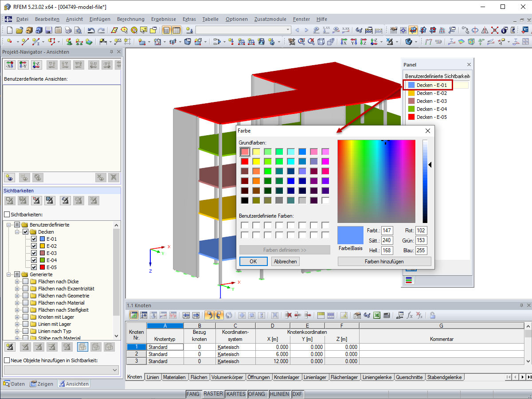Open Excel export icon in table toolbar
Image resolution: width=532 pixels, height=399 pixels.
coord(376,315)
